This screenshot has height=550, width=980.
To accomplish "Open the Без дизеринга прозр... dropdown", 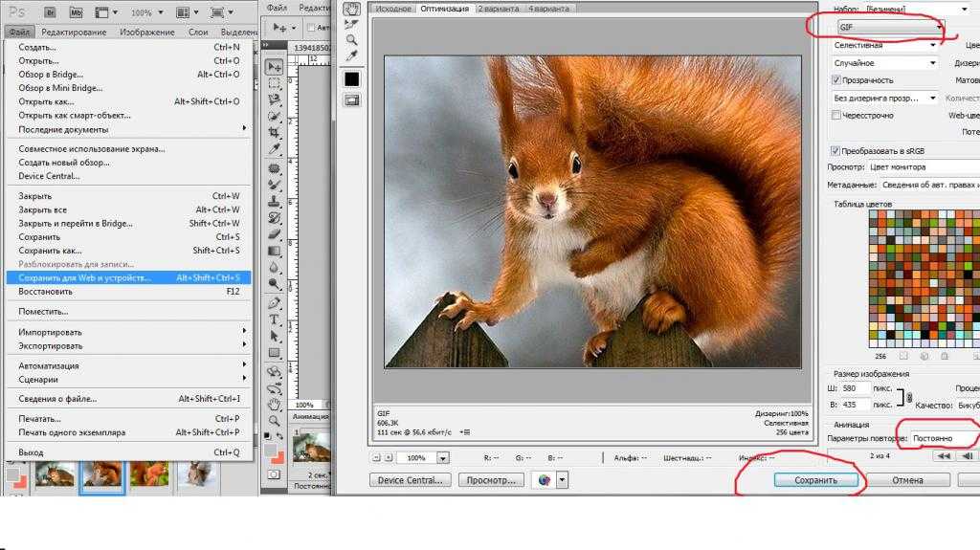I will coord(884,99).
